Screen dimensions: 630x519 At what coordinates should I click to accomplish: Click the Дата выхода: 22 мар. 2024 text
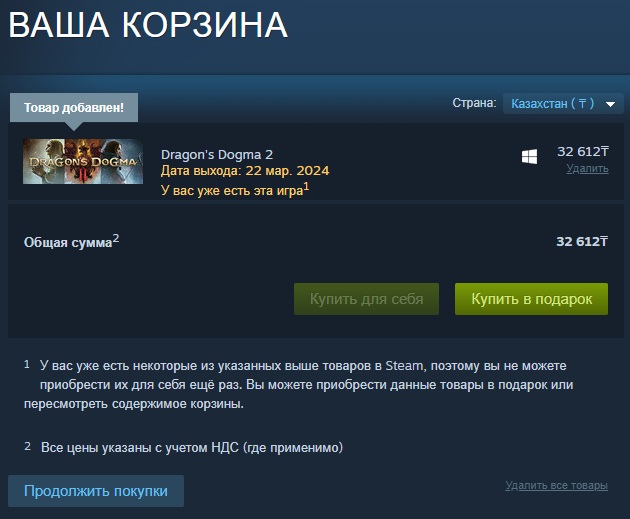click(245, 171)
